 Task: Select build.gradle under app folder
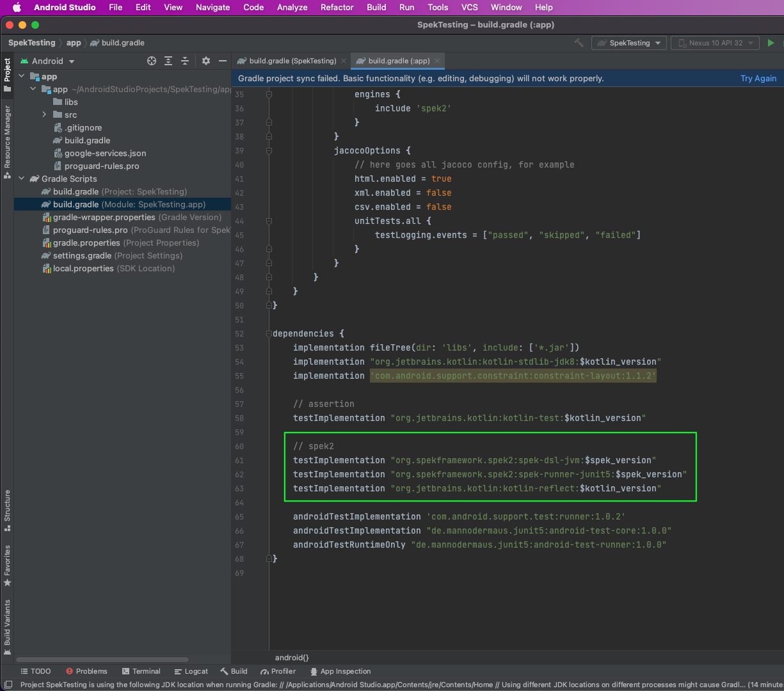pos(81,140)
